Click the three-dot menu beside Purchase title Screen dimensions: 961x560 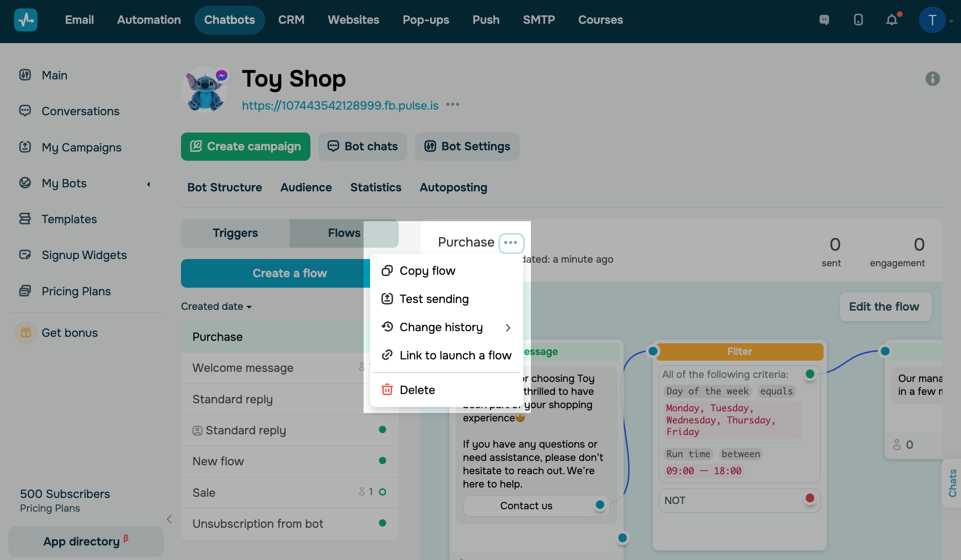(x=511, y=243)
